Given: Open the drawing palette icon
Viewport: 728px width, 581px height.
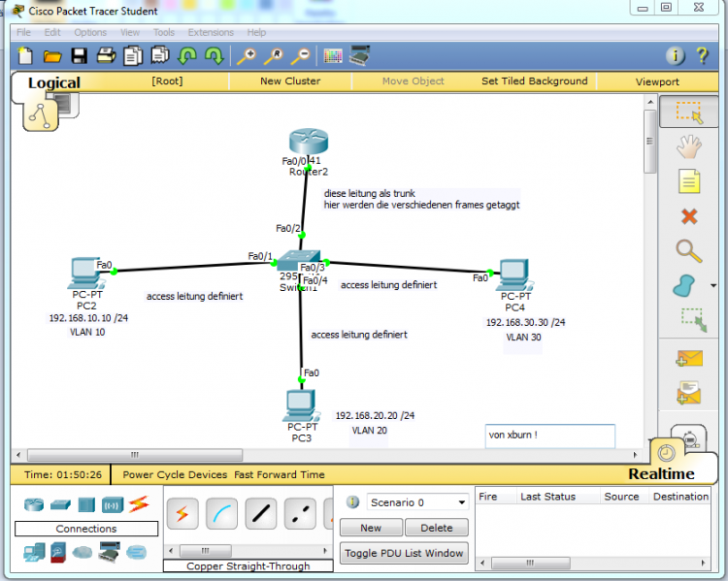Looking at the screenshot, I should coord(333,56).
